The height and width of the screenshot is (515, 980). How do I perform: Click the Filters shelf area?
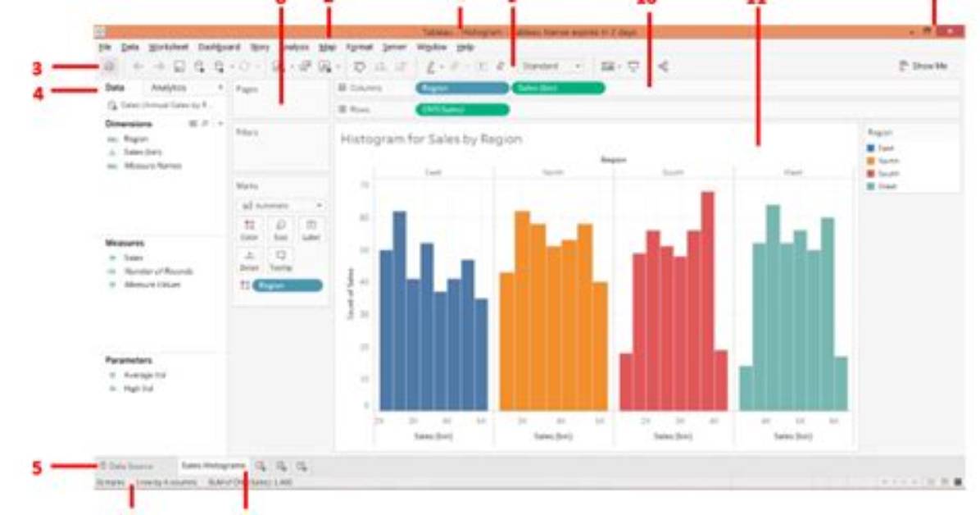pyautogui.click(x=280, y=149)
